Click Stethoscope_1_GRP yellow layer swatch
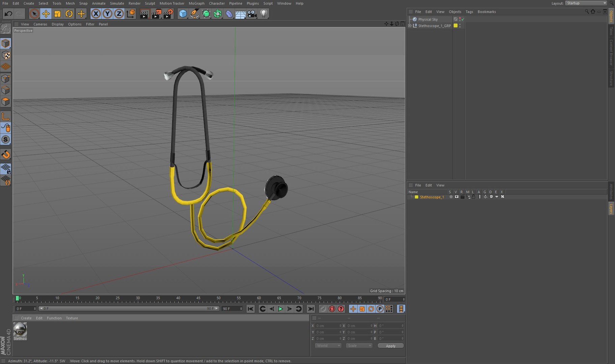Image resolution: width=615 pixels, height=364 pixels. [456, 26]
